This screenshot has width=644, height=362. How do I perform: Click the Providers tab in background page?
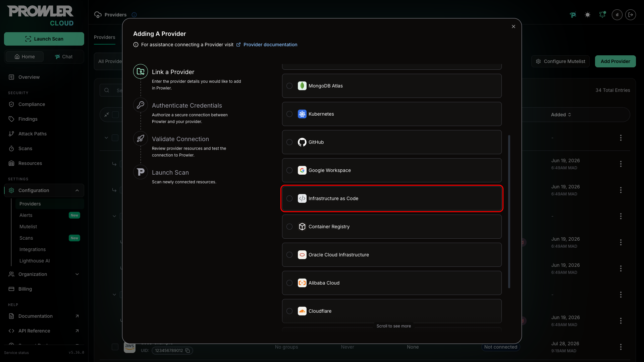click(x=105, y=37)
